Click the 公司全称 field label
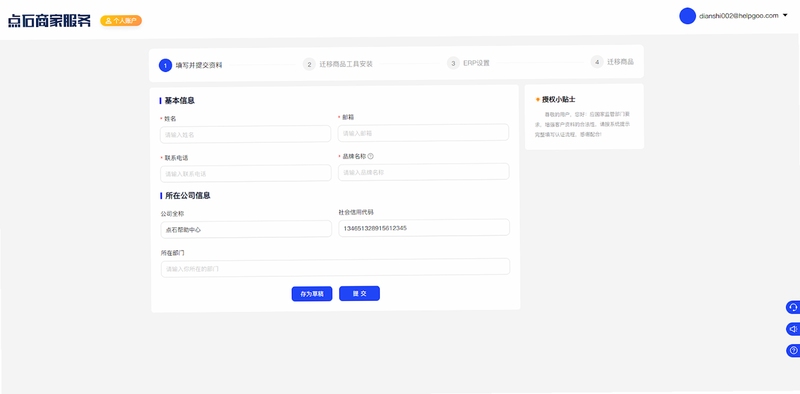The width and height of the screenshot is (800, 394). tap(172, 214)
